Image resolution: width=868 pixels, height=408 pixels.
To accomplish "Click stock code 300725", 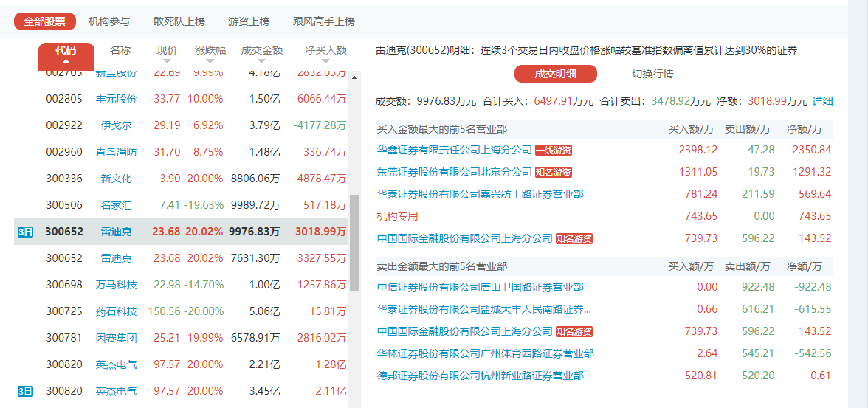I will tap(64, 311).
